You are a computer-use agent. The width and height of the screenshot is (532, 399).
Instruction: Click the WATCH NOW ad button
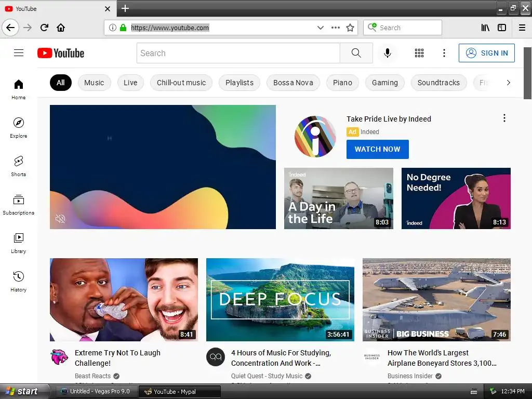(378, 149)
